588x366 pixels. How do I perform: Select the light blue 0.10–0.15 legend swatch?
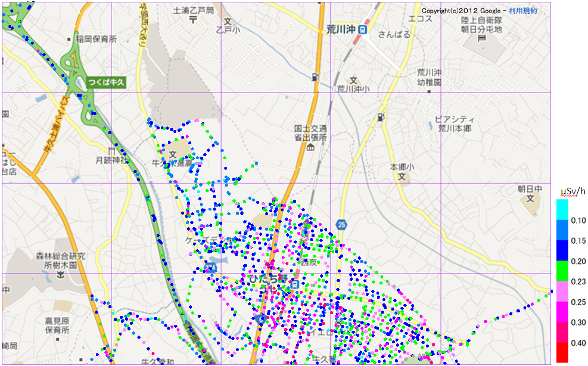[x=562, y=230]
